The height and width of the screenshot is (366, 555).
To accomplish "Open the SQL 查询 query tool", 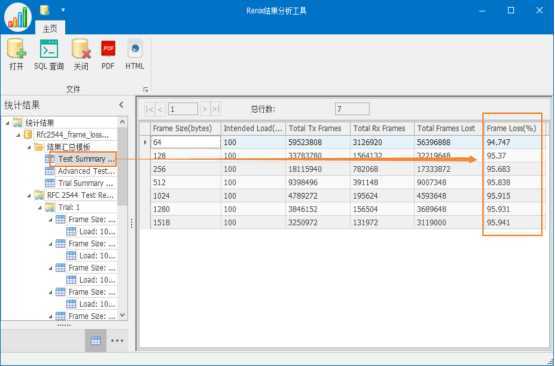I will (x=49, y=54).
